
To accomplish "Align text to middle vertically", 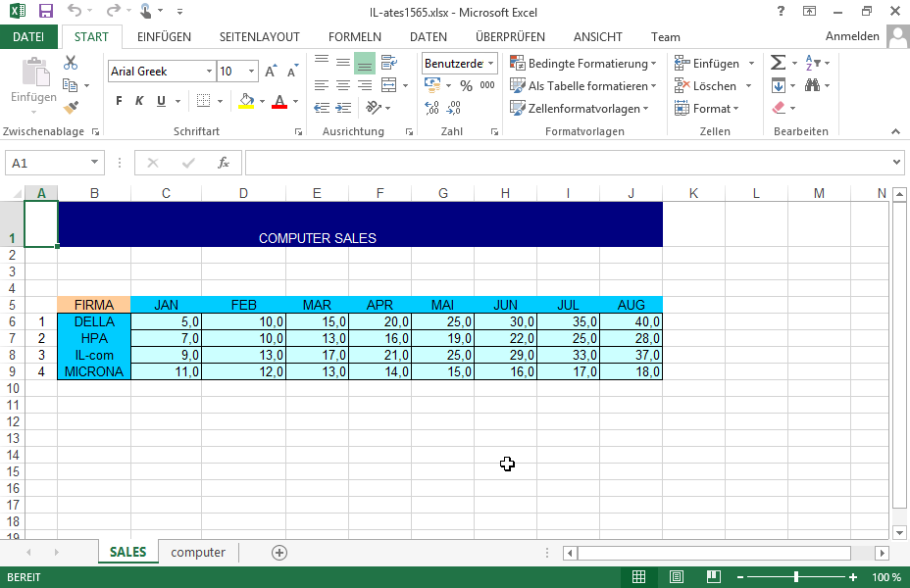I will [x=343, y=63].
